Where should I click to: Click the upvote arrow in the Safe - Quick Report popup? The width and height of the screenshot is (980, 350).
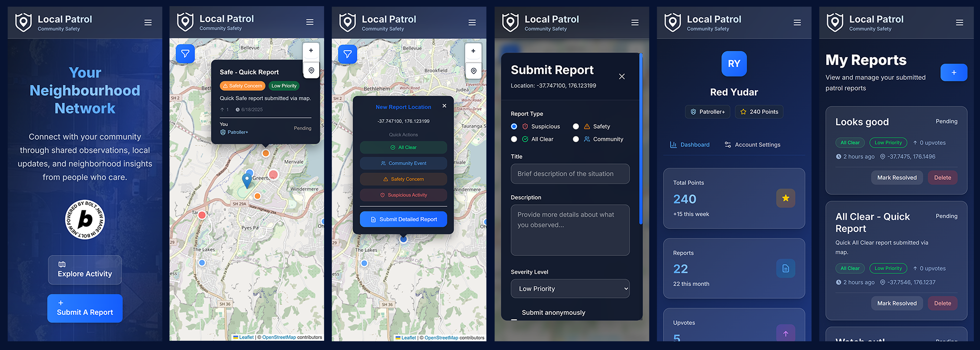tap(222, 110)
